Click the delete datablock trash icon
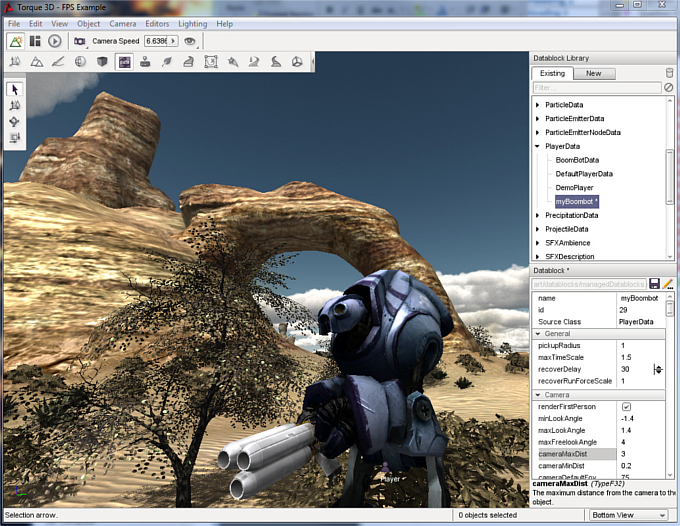 [x=668, y=73]
